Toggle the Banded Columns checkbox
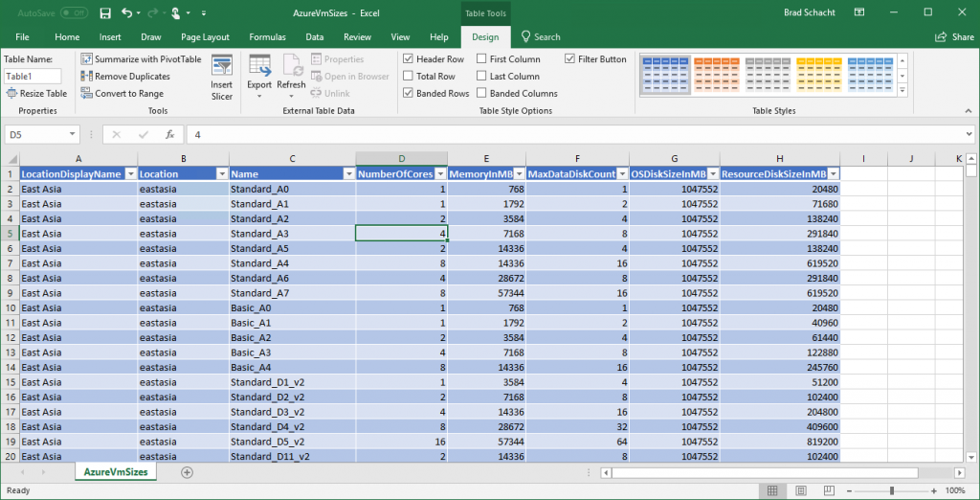 coord(481,94)
